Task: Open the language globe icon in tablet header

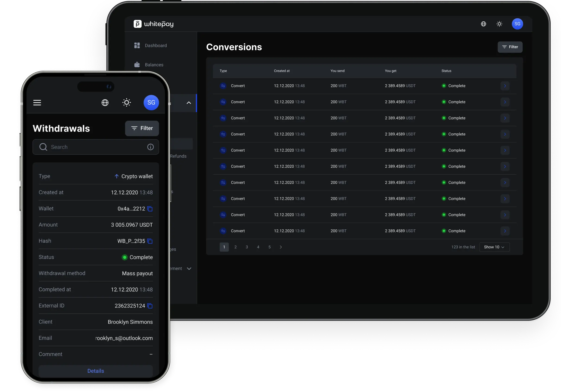Action: [x=483, y=24]
